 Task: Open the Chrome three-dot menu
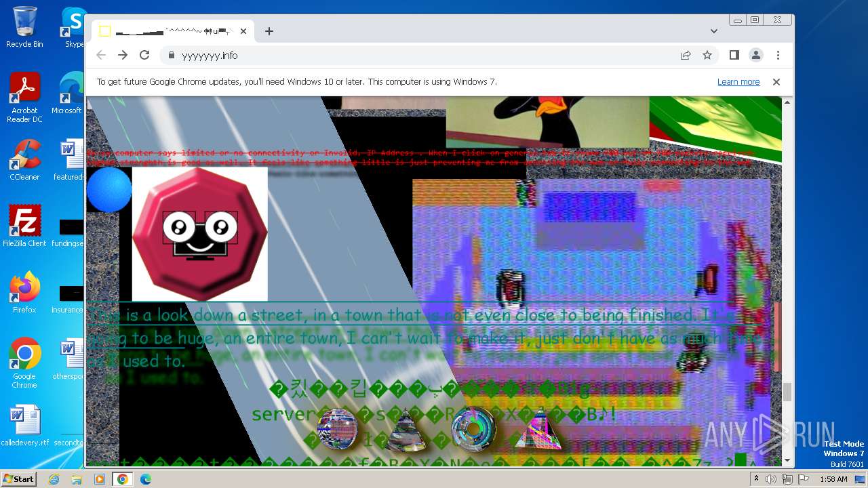click(778, 56)
